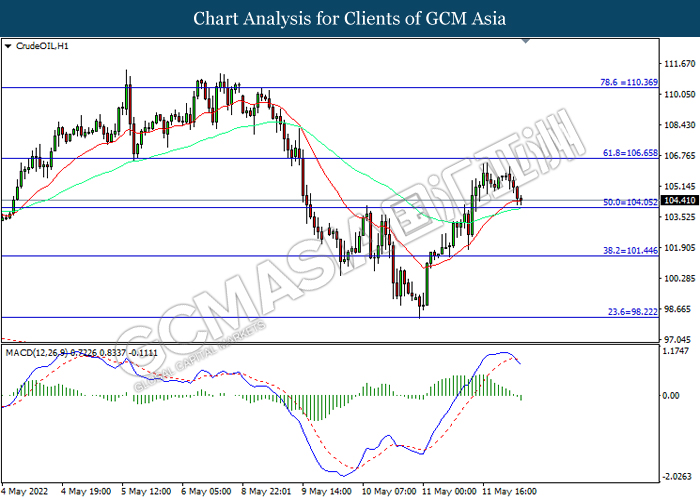Click the 4 May 19:00 time label
Screen dimensions: 700x500
tap(86, 492)
